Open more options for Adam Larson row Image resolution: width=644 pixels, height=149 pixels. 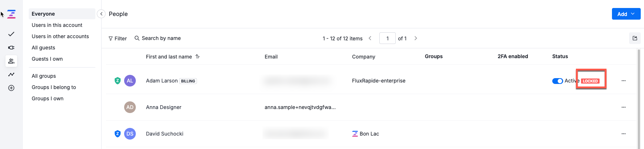(x=623, y=81)
